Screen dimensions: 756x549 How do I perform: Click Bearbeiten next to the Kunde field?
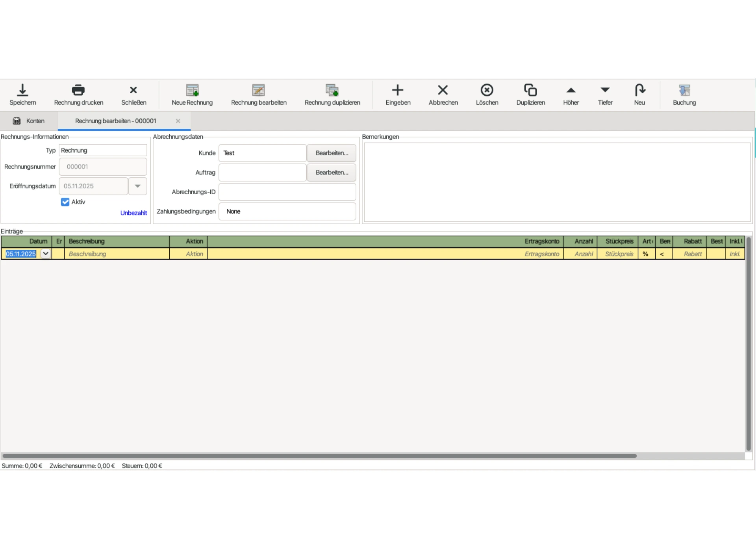331,153
